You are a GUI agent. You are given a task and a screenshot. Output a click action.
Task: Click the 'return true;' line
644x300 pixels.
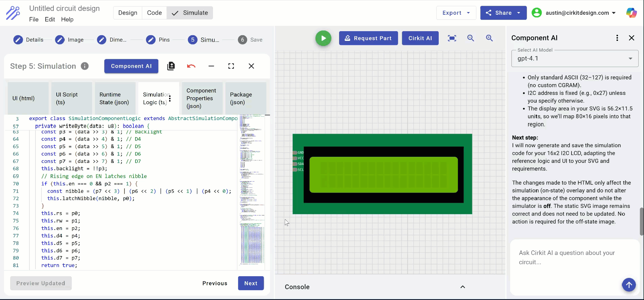(59, 265)
